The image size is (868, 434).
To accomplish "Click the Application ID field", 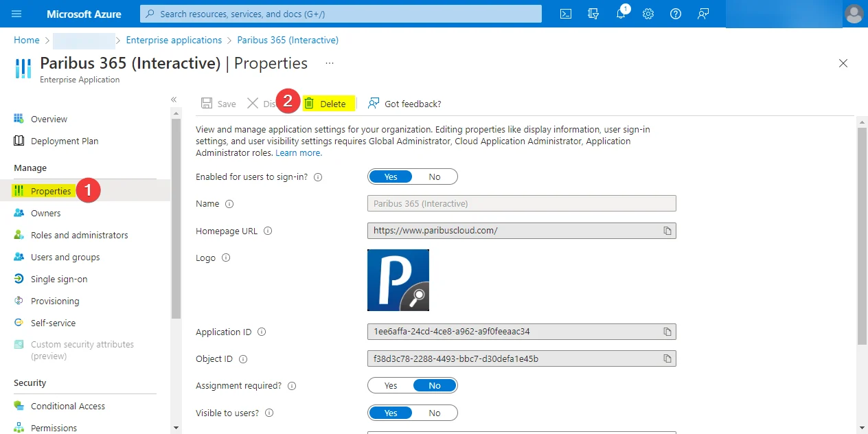I will [x=522, y=332].
